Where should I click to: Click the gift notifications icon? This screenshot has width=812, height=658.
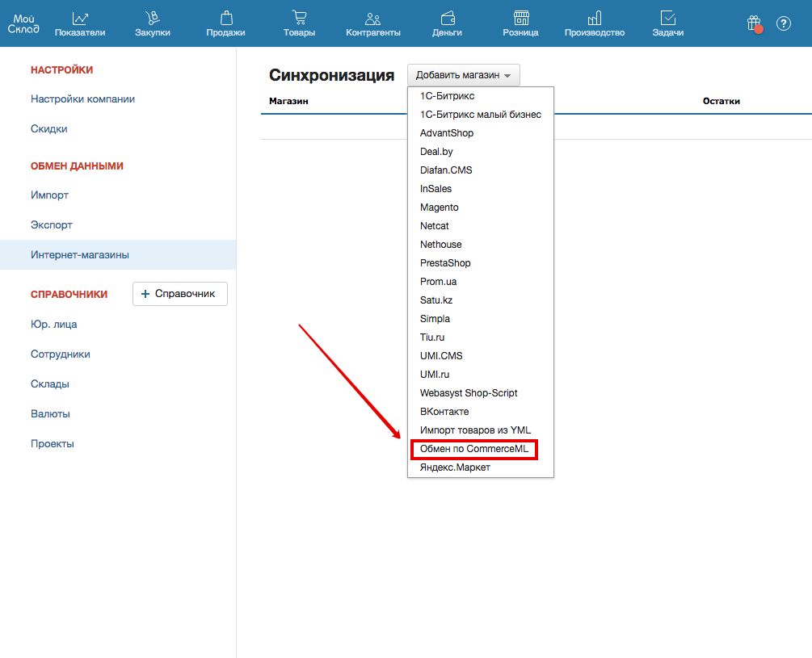[x=754, y=23]
